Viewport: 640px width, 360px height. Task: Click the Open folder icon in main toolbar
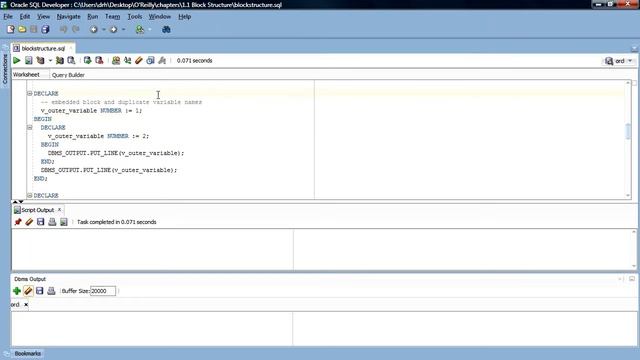[22, 29]
